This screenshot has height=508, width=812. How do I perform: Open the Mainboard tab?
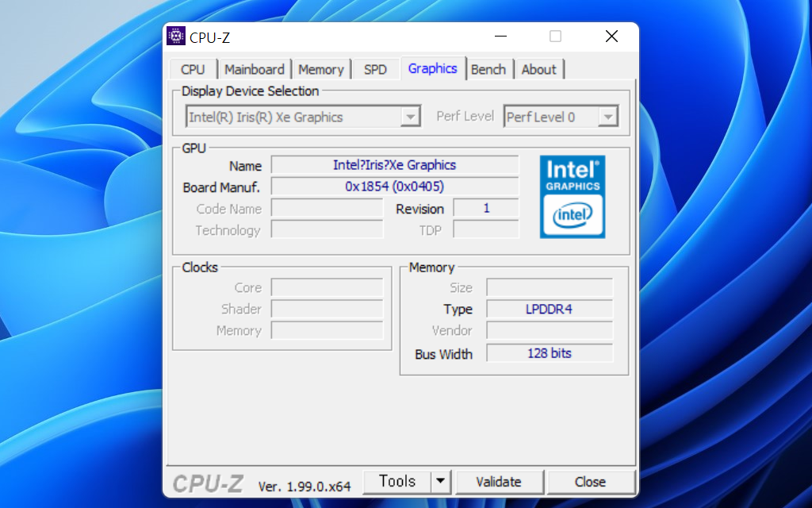tap(255, 70)
